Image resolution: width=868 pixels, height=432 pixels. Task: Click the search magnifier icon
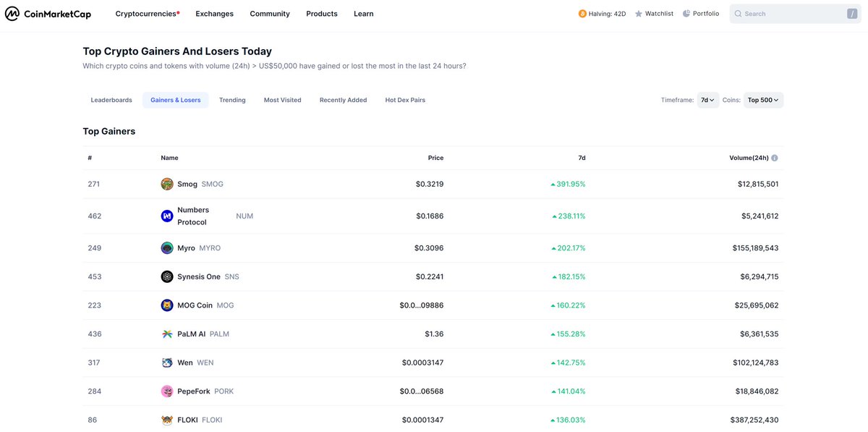tap(738, 14)
